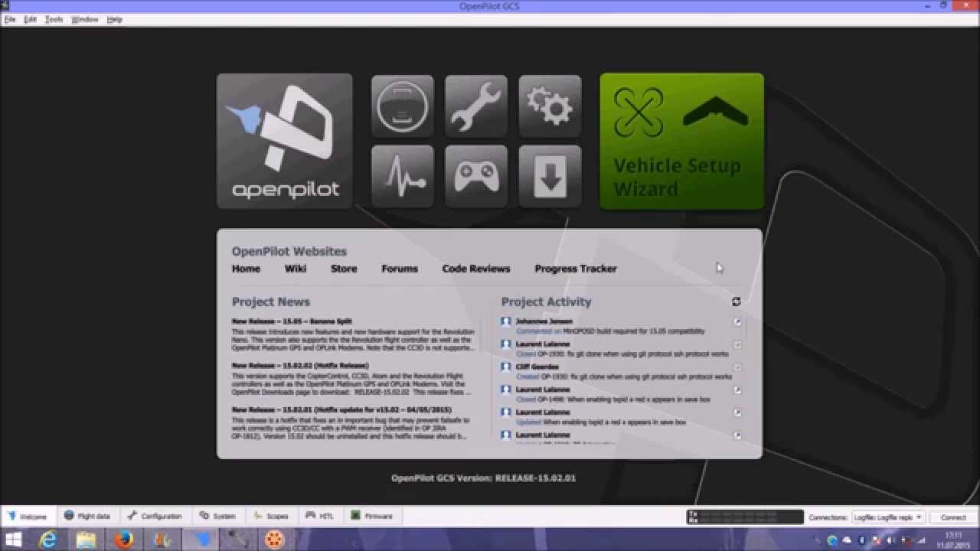Open the Windows Start button
The image size is (980, 551).
[13, 540]
